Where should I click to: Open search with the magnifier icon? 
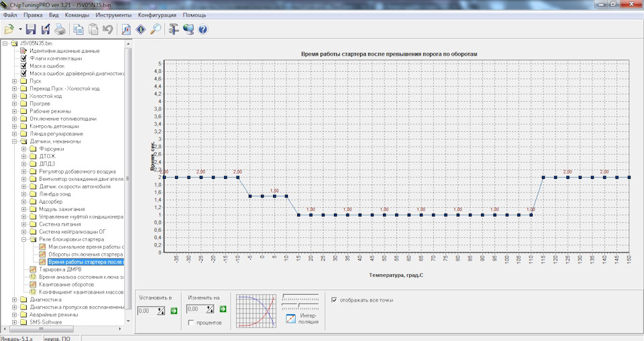pyautogui.click(x=156, y=29)
